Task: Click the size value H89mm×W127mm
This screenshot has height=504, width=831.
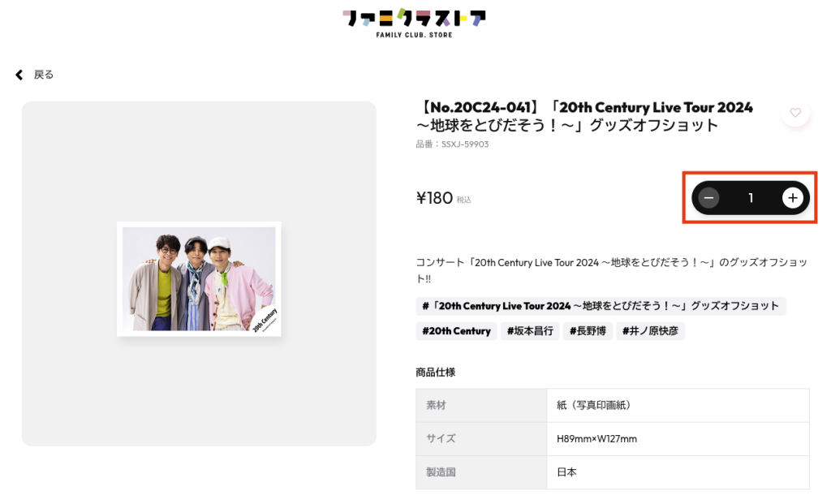Action: pyautogui.click(x=596, y=439)
